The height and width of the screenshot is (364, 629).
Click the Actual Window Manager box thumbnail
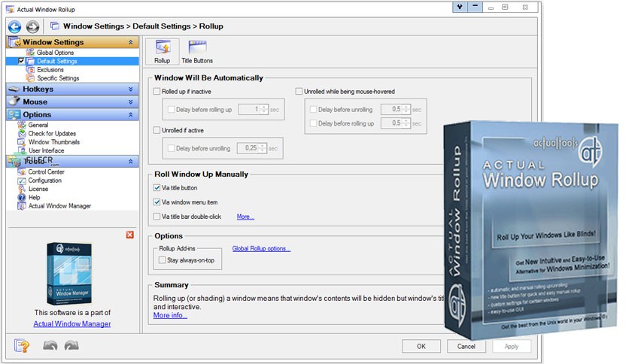(69, 274)
